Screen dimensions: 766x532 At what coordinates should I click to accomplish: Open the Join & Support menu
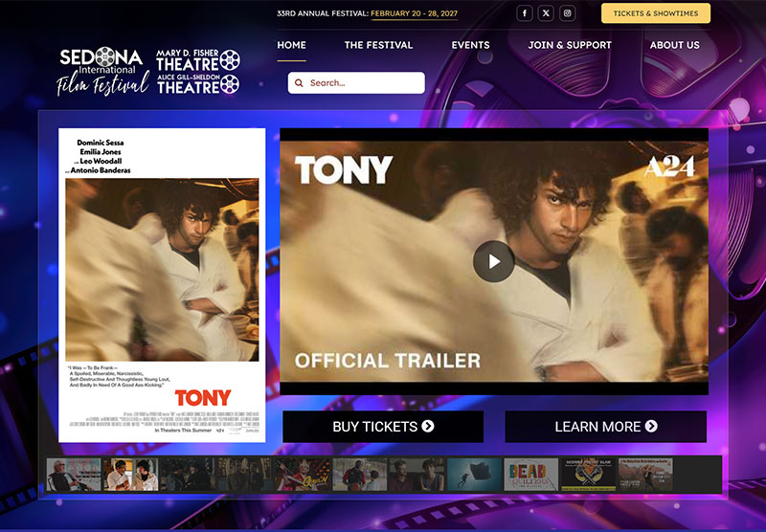[570, 45]
